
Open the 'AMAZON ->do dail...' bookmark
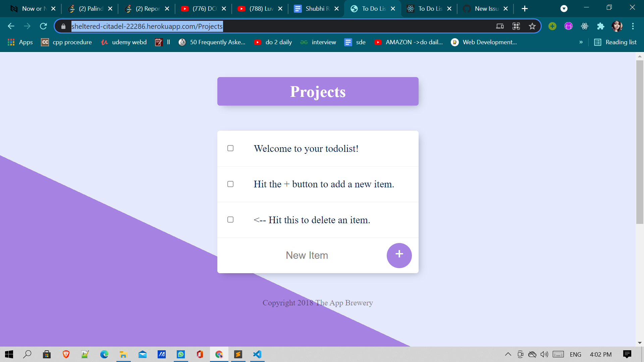[x=409, y=42]
